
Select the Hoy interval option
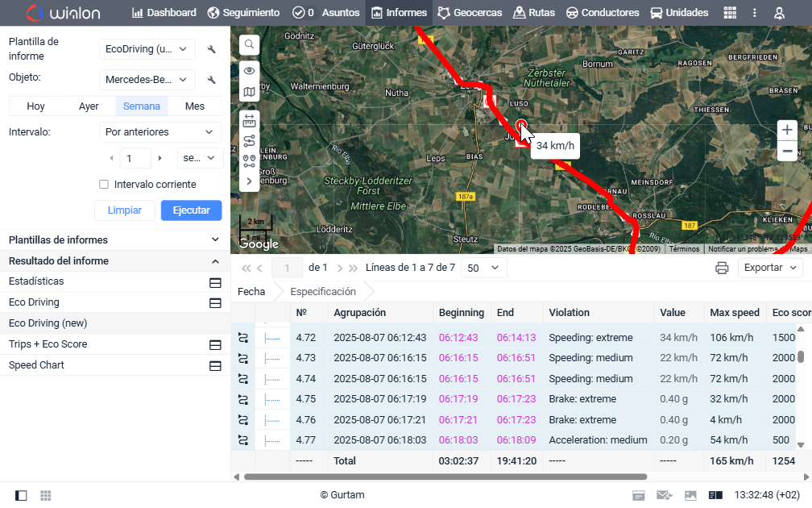coord(35,106)
